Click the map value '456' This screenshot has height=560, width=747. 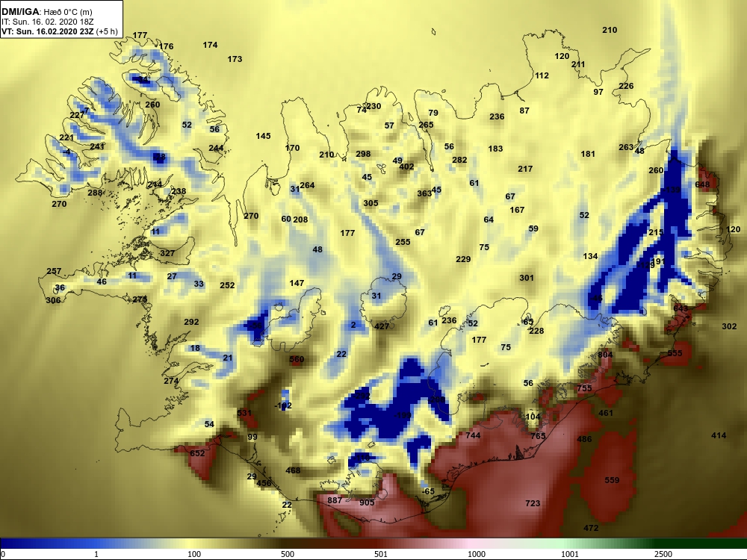[x=264, y=483]
